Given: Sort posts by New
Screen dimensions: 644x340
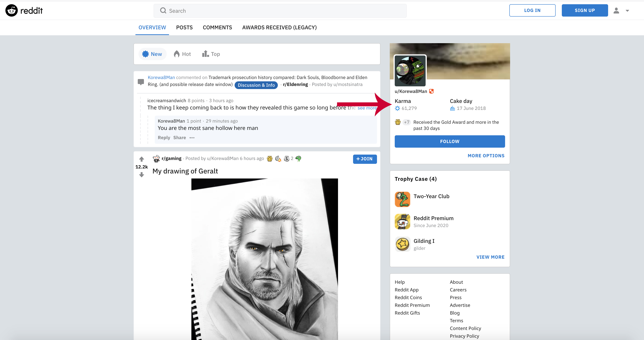Looking at the screenshot, I should [x=152, y=54].
